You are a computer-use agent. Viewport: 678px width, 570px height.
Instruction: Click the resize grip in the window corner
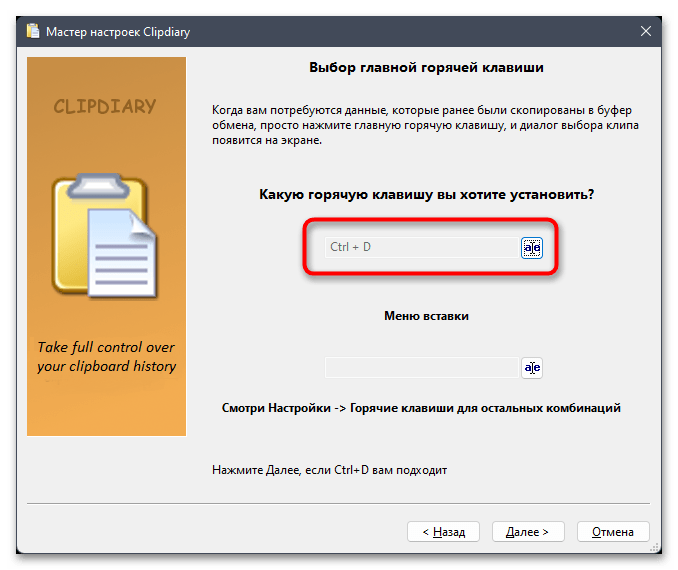(655, 547)
